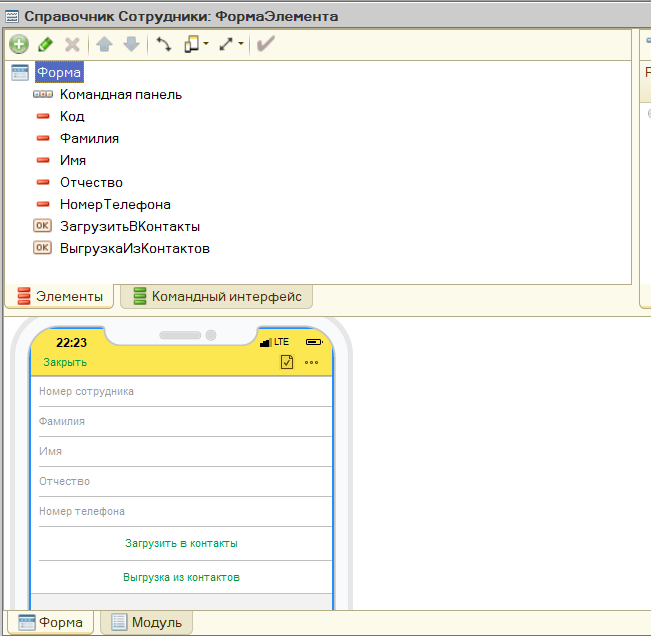Click Закрыть in the phone preview
Image resolution: width=651 pixels, height=636 pixels.
(x=65, y=362)
